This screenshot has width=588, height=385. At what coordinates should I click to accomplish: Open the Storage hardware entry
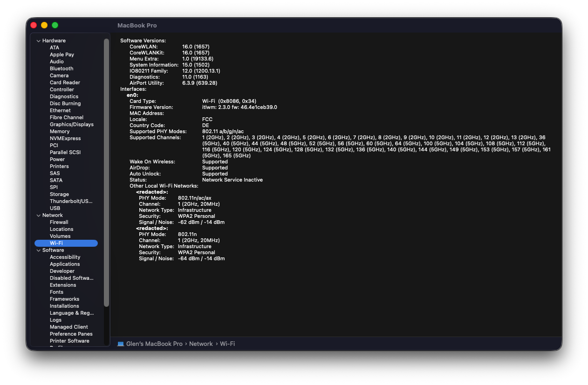(x=59, y=194)
